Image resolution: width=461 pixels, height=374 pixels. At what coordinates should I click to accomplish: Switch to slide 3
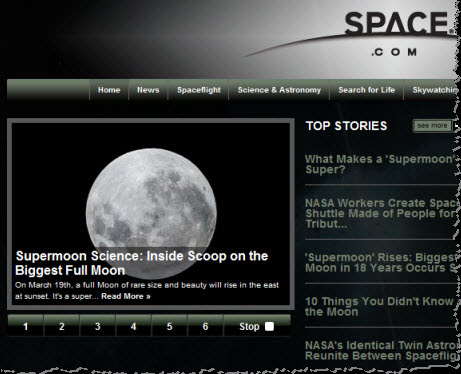[x=97, y=326]
